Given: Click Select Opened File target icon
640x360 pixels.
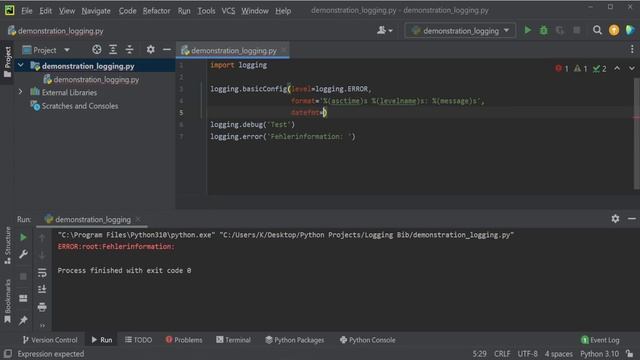Looking at the screenshot, I should 96,50.
